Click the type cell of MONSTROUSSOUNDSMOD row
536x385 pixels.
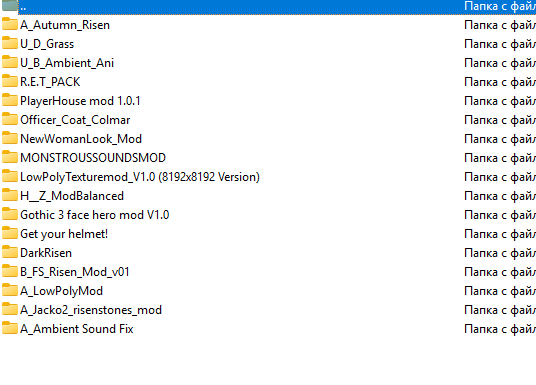pyautogui.click(x=500, y=158)
